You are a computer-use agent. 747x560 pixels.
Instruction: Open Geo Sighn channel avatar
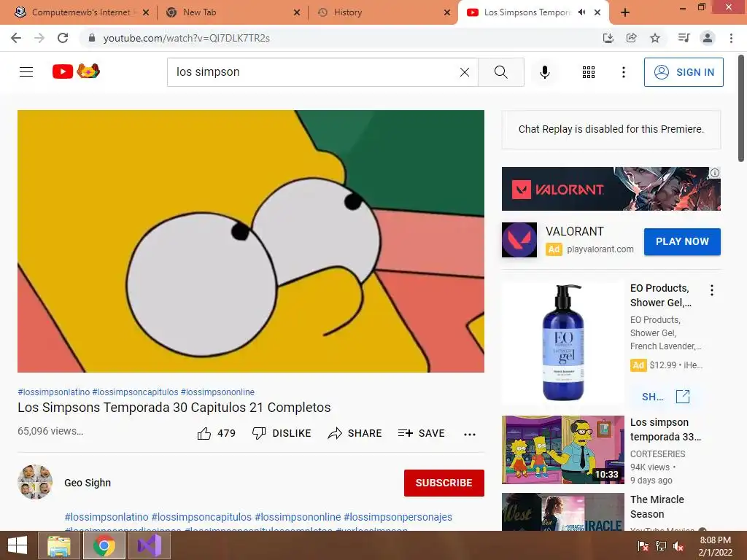click(35, 482)
